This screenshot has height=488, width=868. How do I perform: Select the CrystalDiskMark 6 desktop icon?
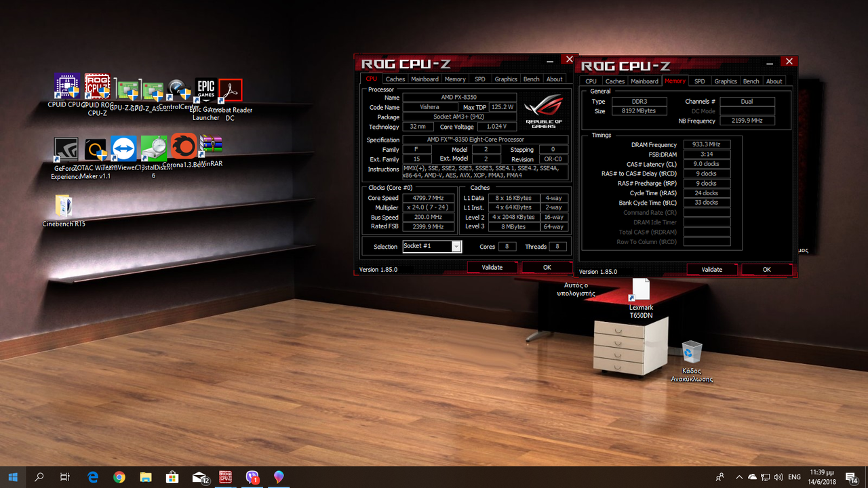(154, 157)
